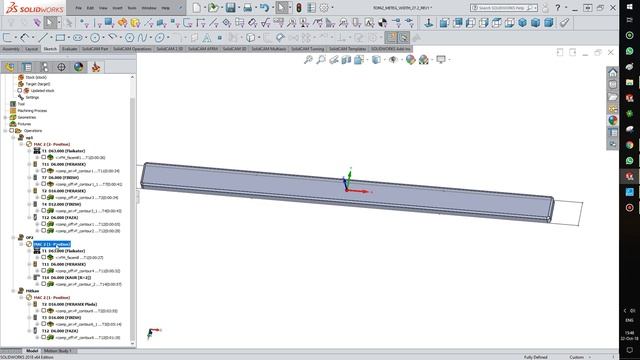Open the DisplayManager sphere tab

pos(78,67)
